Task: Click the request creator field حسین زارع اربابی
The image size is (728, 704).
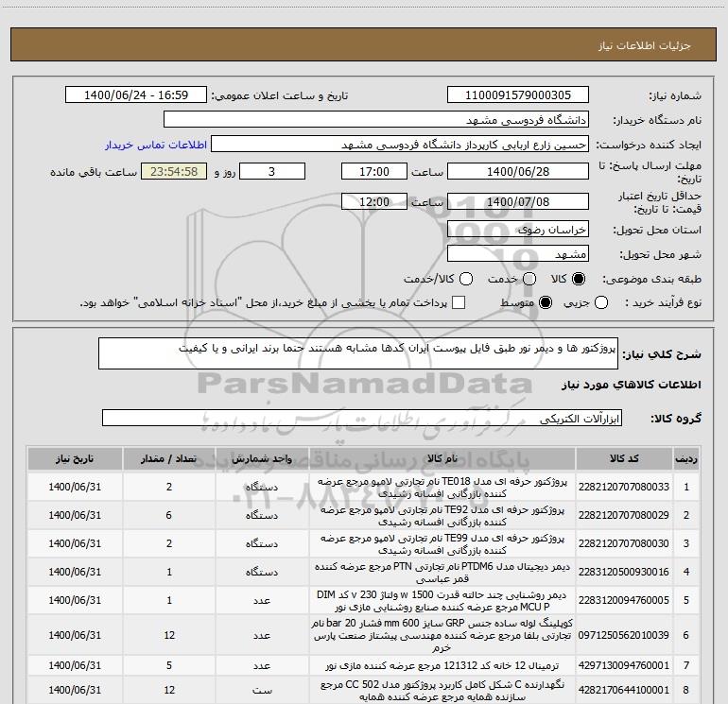Action: click(x=400, y=145)
